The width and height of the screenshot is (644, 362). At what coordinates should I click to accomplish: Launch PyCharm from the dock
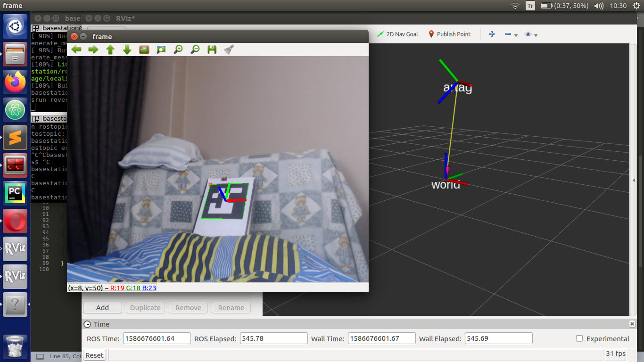click(x=15, y=193)
